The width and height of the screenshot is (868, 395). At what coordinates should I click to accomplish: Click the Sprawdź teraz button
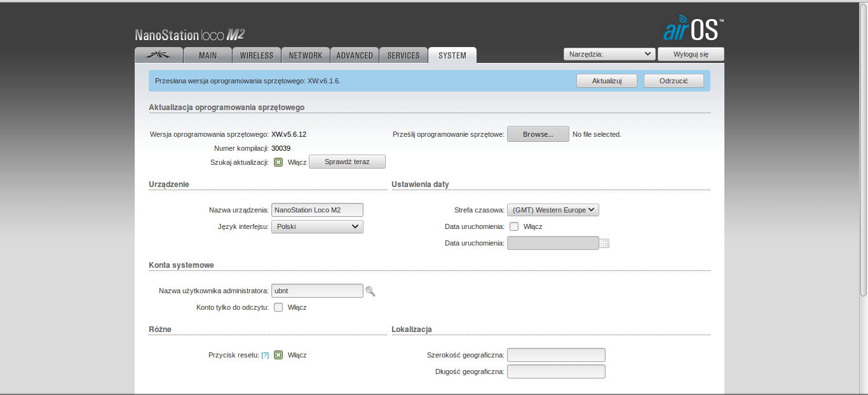click(347, 162)
